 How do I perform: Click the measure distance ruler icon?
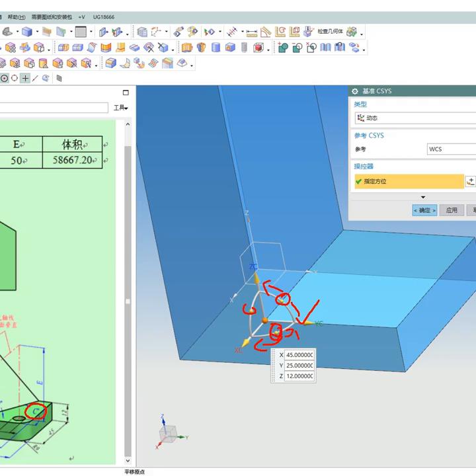pos(251,32)
